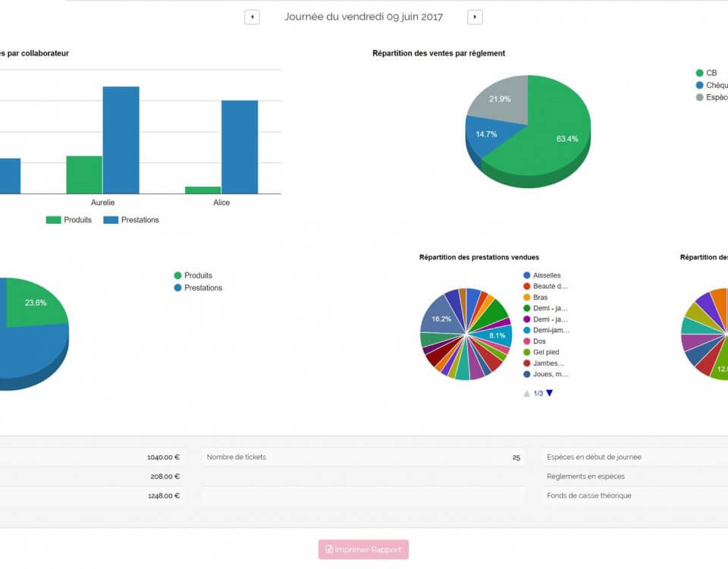The height and width of the screenshot is (569, 728).
Task: Go to the next day with right arrow
Action: [475, 17]
